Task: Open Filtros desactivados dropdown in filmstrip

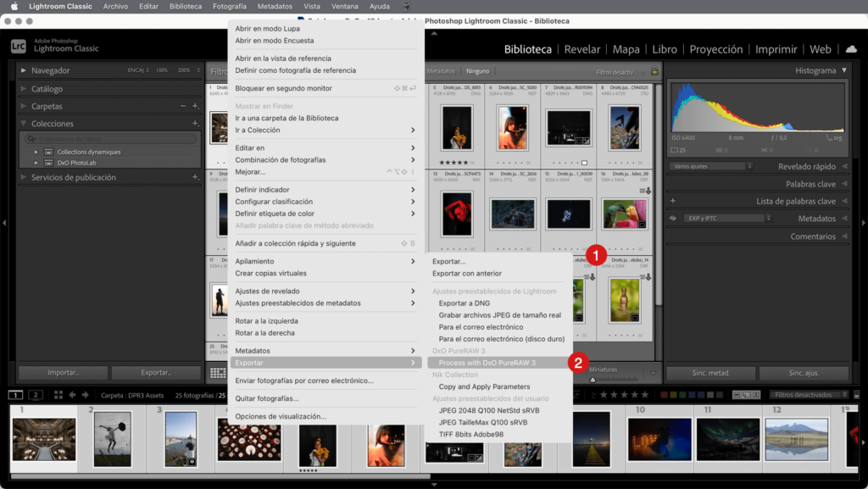Action: point(810,395)
